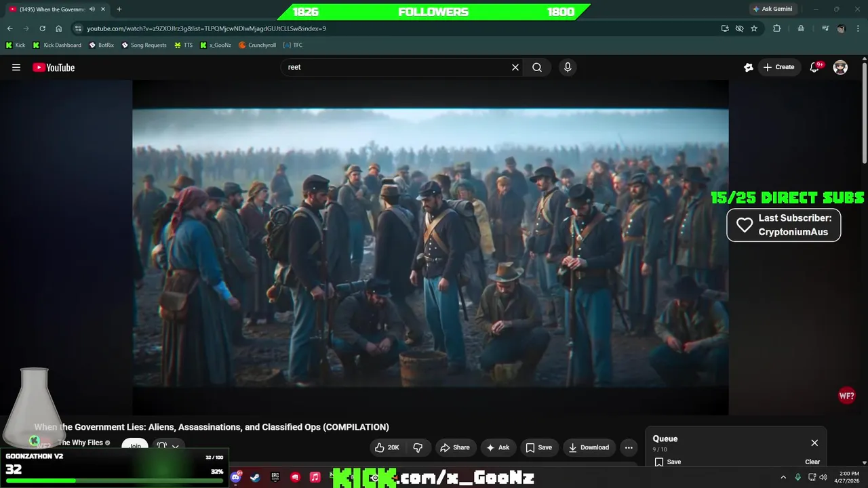Open Epic Games from taskbar
Image resolution: width=868 pixels, height=488 pixels.
275,477
